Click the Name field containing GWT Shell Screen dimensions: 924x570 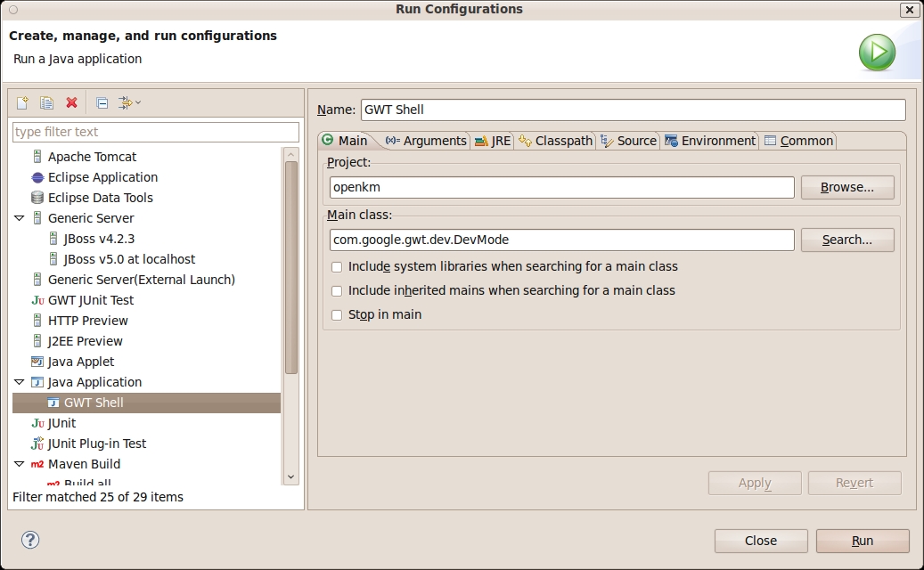click(634, 110)
